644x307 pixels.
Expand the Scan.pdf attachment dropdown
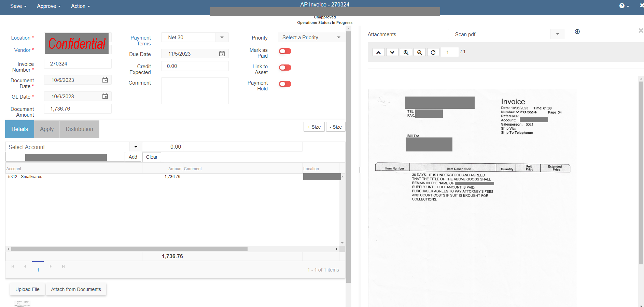click(x=557, y=34)
